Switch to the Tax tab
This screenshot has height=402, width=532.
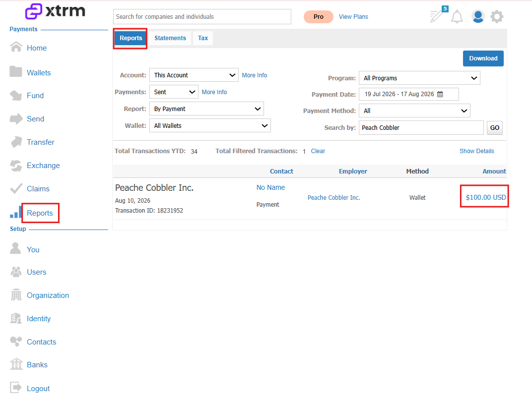point(203,38)
